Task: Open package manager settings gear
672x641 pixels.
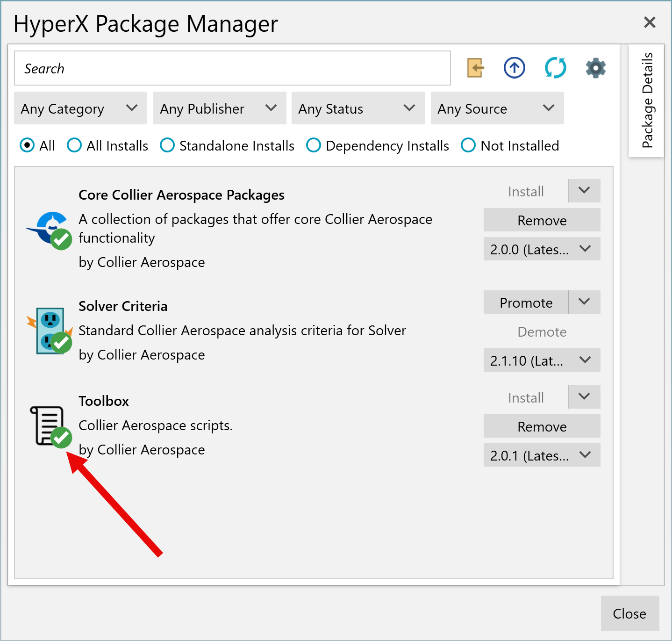Action: point(596,68)
